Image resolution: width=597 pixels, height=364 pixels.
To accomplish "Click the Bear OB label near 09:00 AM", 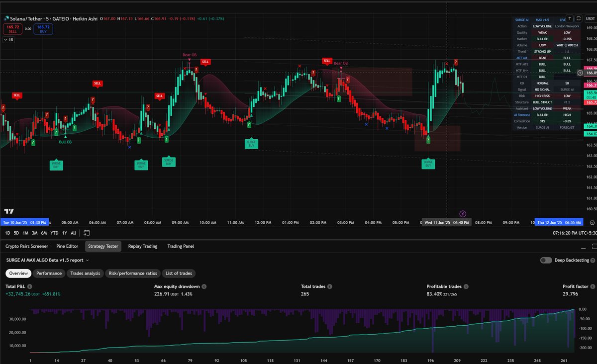I will tap(190, 55).
